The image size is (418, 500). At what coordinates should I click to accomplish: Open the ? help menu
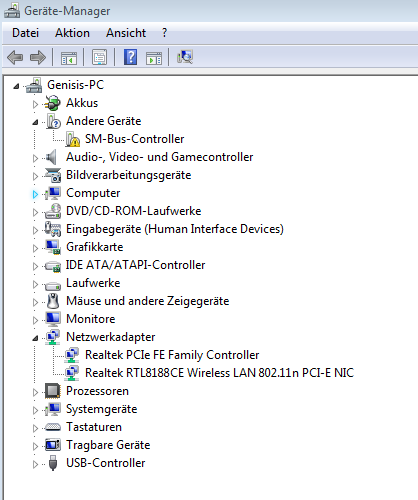pos(164,33)
